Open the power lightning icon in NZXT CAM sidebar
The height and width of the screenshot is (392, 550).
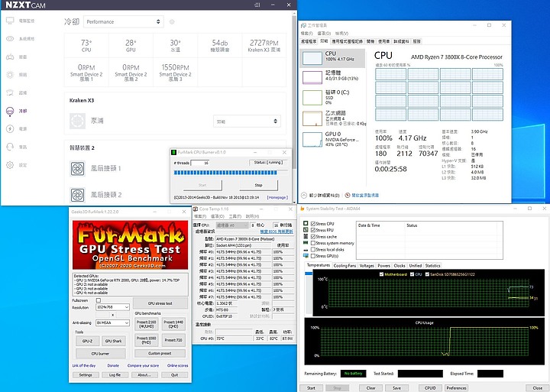coord(10,129)
